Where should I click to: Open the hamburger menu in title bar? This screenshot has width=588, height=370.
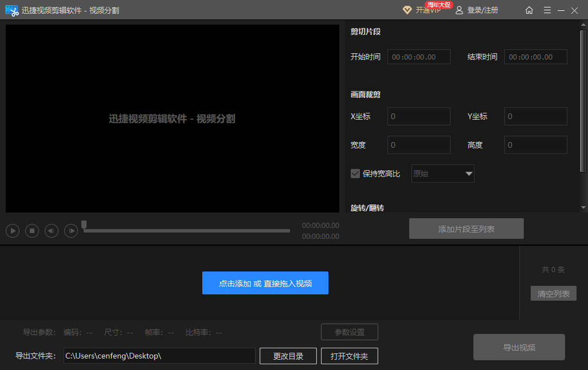point(547,10)
